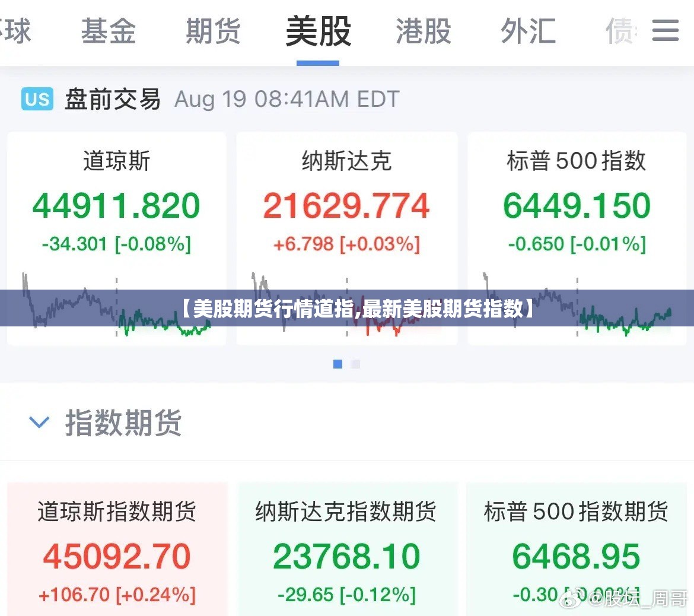Click the 6449.150 S&P value
The width and height of the screenshot is (694, 616).
(577, 206)
